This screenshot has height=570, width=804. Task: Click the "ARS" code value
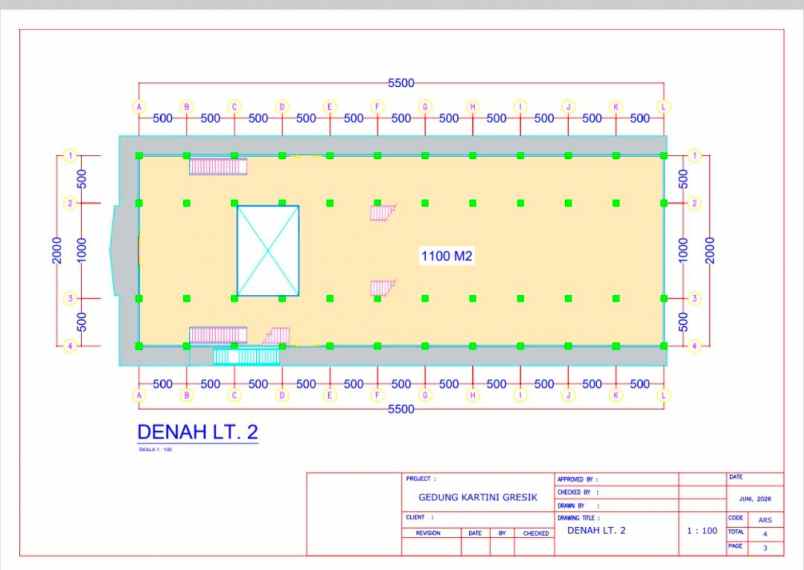coord(765,520)
